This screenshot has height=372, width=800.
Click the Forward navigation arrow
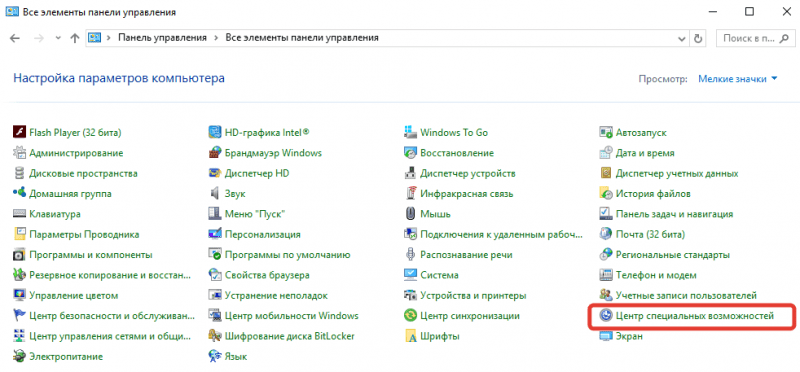[39, 38]
